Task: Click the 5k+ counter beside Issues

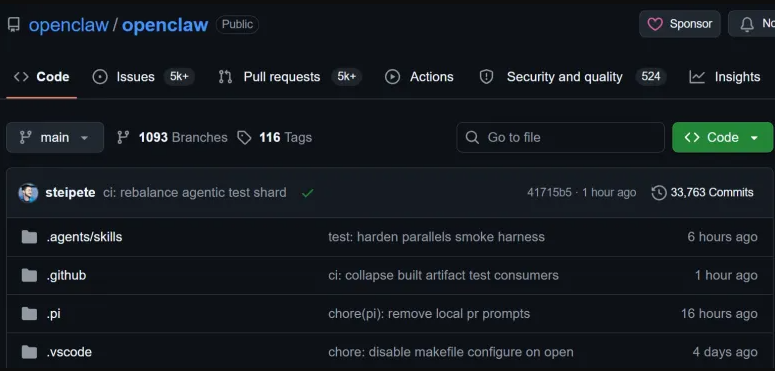Action: pyautogui.click(x=179, y=77)
